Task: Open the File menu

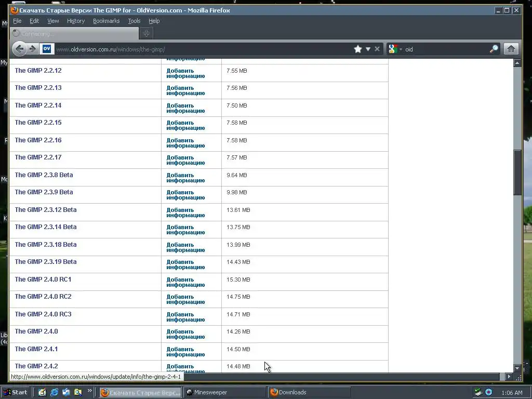Action: pyautogui.click(x=17, y=21)
